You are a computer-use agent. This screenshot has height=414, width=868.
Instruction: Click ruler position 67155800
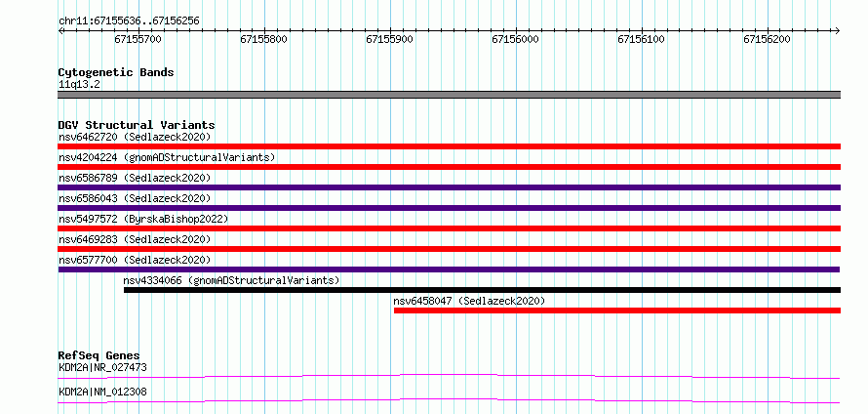tap(264, 39)
